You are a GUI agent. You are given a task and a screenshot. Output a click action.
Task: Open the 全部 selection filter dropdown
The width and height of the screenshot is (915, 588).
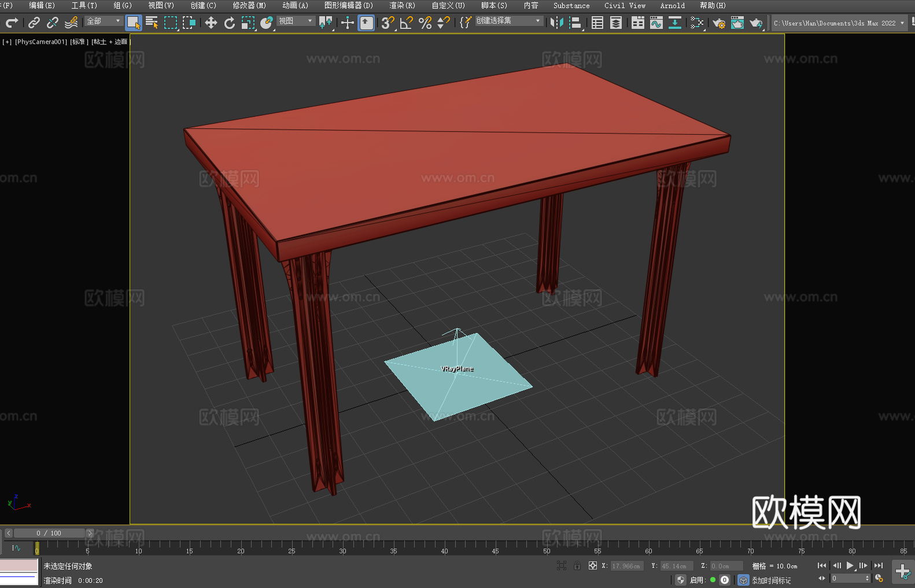pyautogui.click(x=104, y=21)
